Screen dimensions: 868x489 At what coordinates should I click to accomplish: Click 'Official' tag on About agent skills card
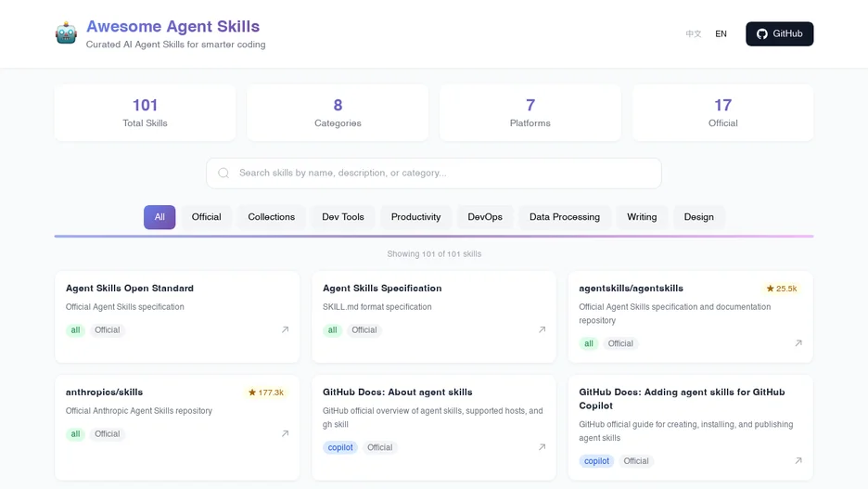tap(380, 447)
